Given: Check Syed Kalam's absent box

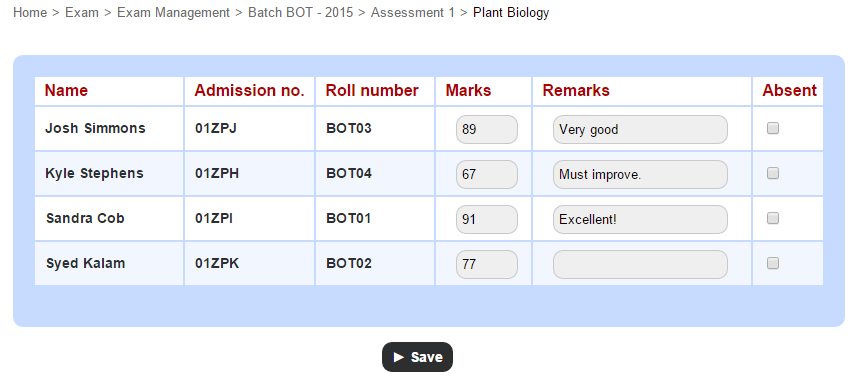Looking at the screenshot, I should pyautogui.click(x=772, y=264).
